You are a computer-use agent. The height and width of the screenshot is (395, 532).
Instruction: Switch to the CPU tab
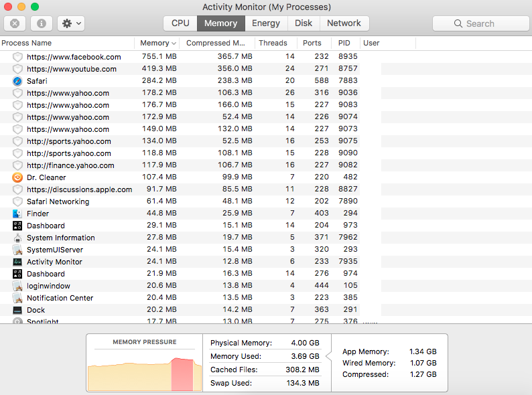(180, 23)
